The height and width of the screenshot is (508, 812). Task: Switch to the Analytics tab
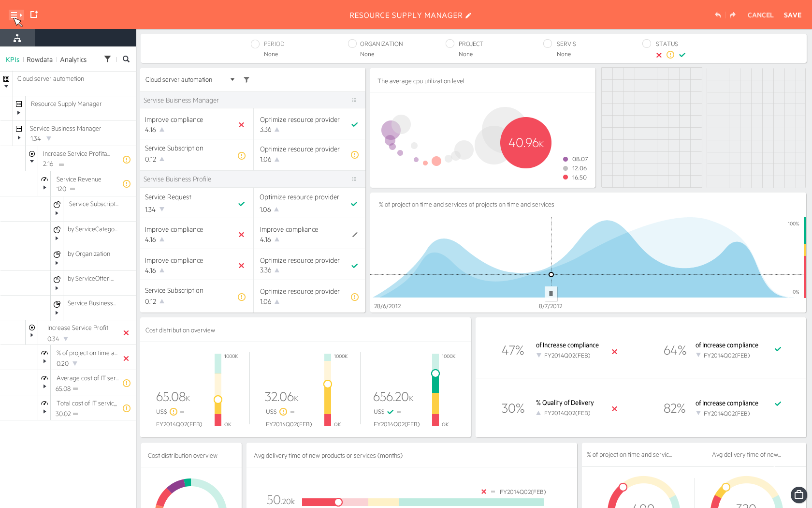[x=73, y=60]
